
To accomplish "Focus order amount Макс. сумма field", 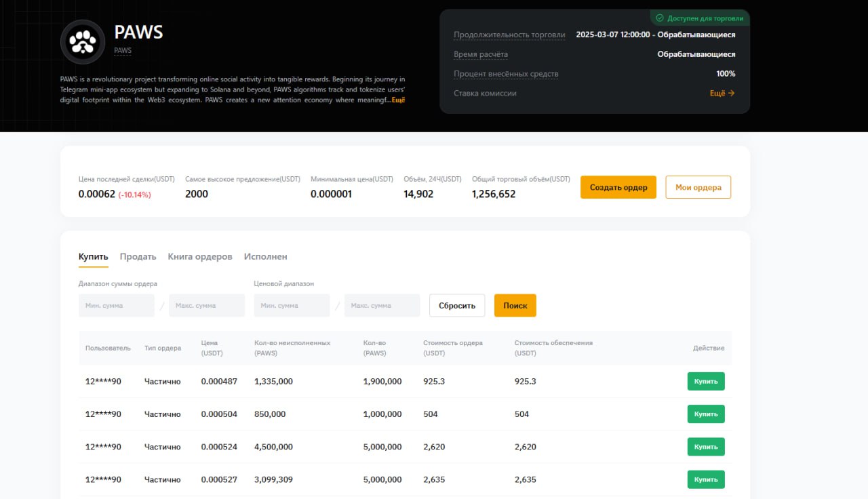I will coord(207,305).
